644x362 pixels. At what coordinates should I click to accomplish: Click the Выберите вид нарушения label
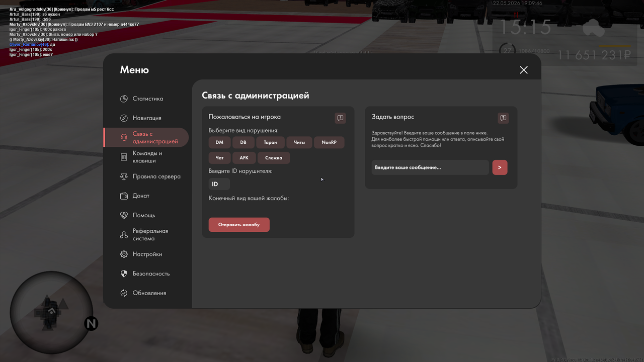pyautogui.click(x=244, y=131)
